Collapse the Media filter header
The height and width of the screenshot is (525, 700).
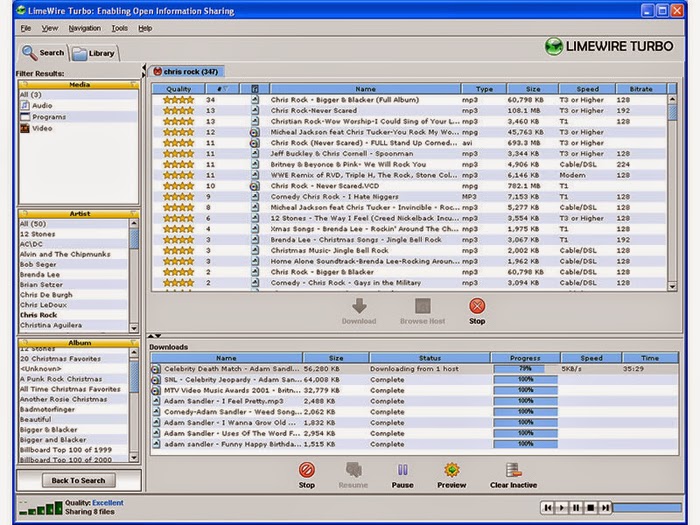click(79, 84)
